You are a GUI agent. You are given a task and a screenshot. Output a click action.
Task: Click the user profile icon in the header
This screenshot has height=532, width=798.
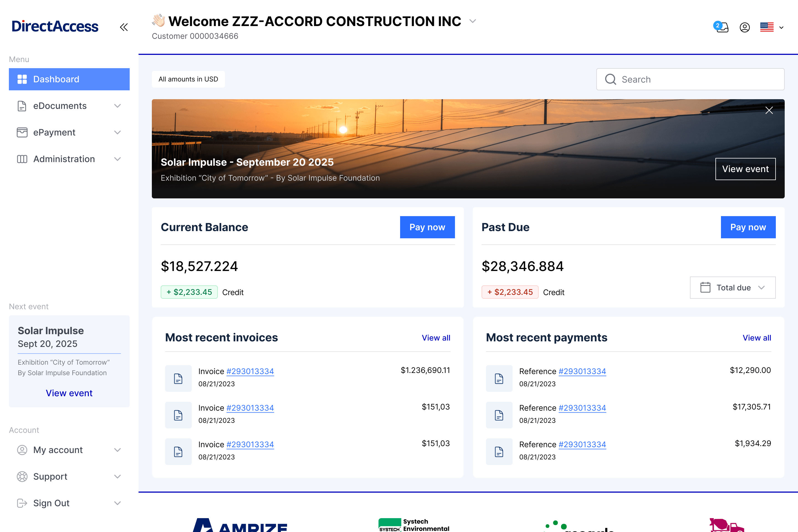click(745, 27)
